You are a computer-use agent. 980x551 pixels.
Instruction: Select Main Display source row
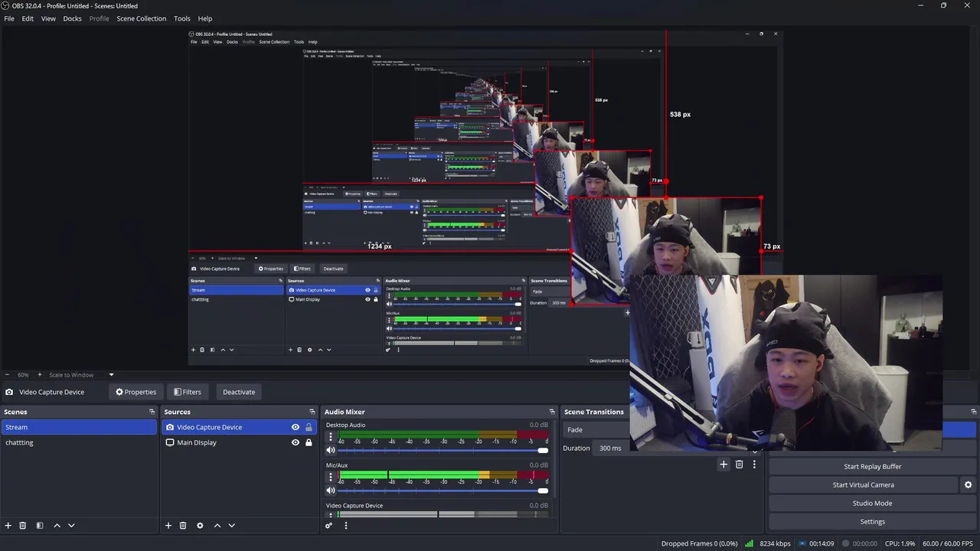click(240, 442)
